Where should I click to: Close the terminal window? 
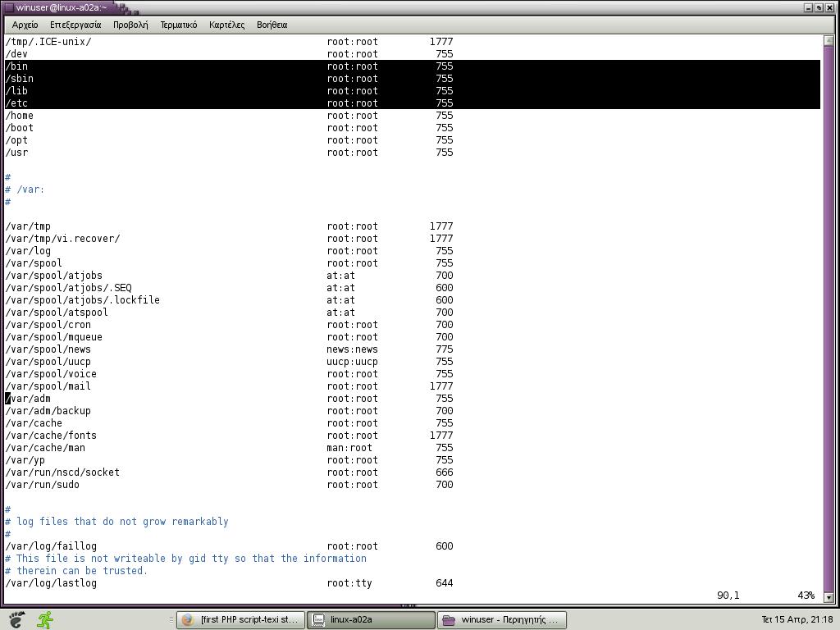point(829,7)
